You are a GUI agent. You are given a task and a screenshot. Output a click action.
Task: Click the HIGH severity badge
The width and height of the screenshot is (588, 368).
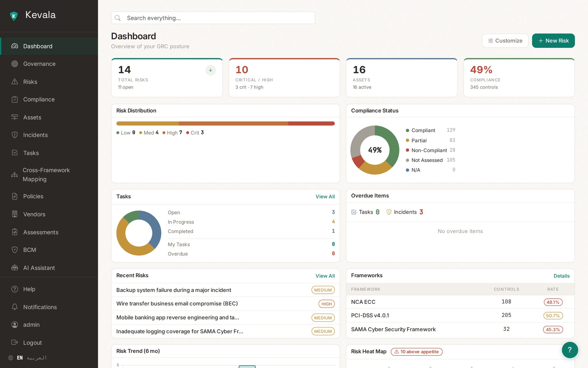pyautogui.click(x=326, y=304)
